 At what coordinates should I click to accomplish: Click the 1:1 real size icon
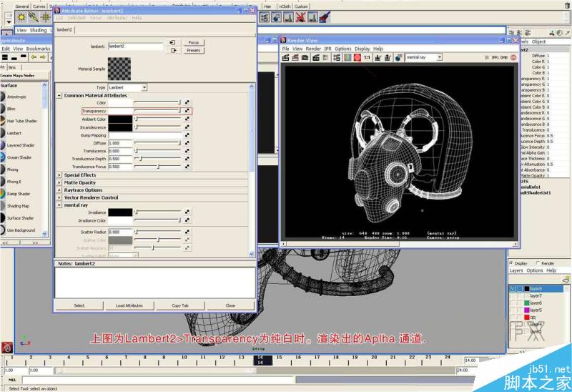[366, 57]
